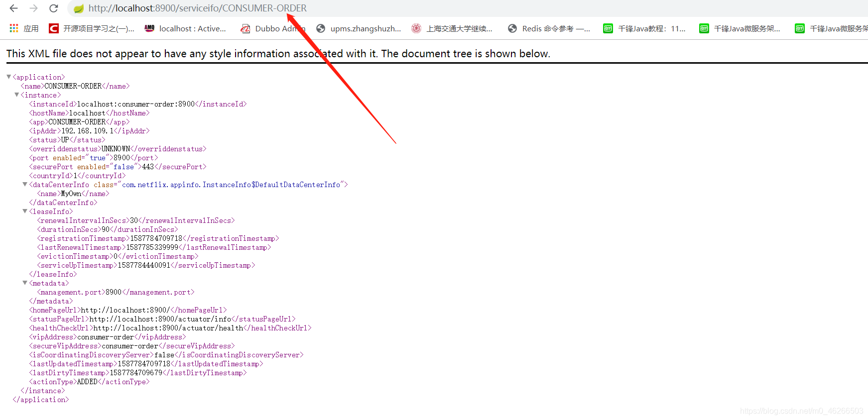
Task: Open bookmark Redis 命令参考
Action: 549,29
